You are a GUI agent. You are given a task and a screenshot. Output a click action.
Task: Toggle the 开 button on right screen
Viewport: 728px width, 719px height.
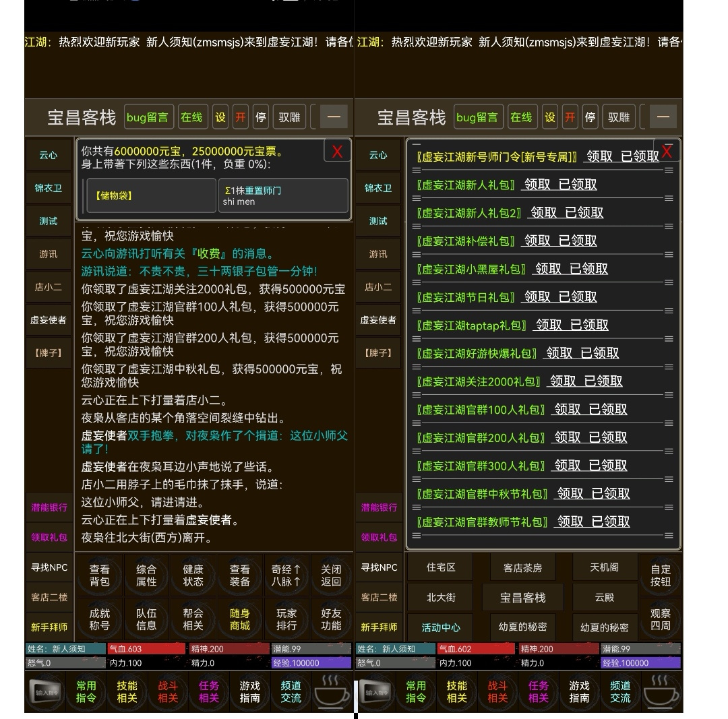(570, 117)
